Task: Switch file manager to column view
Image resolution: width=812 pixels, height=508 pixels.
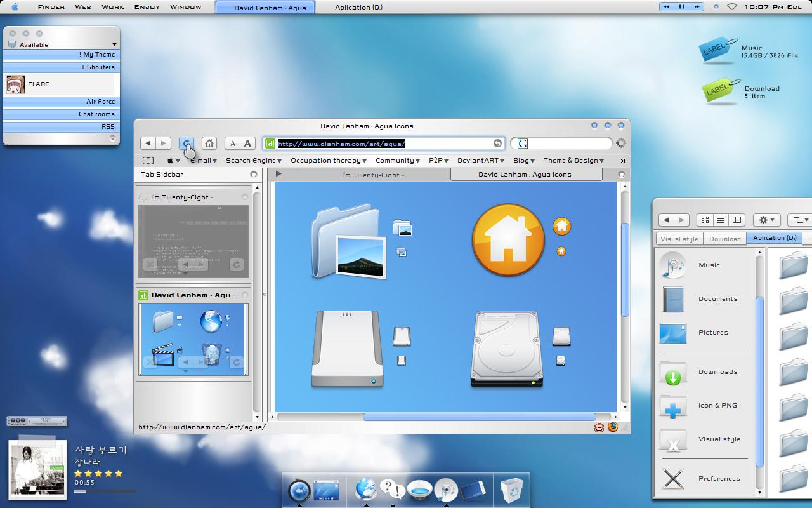Action: 737,220
